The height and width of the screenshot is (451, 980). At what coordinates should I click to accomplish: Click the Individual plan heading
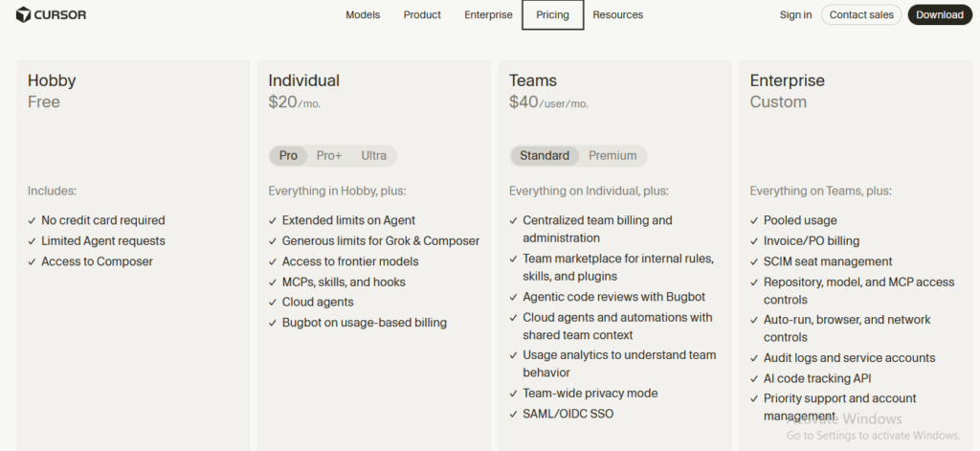coord(303,80)
